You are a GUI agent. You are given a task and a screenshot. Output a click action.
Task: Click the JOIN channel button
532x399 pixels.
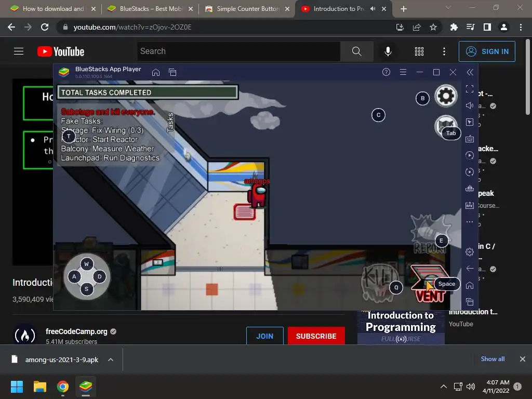(264, 336)
